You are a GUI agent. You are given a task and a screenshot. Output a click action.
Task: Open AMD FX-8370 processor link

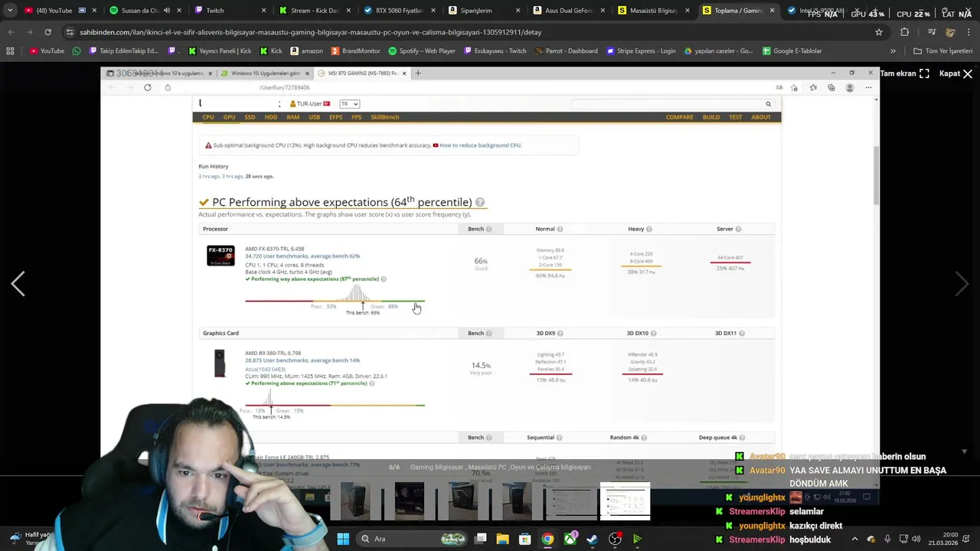click(x=274, y=249)
